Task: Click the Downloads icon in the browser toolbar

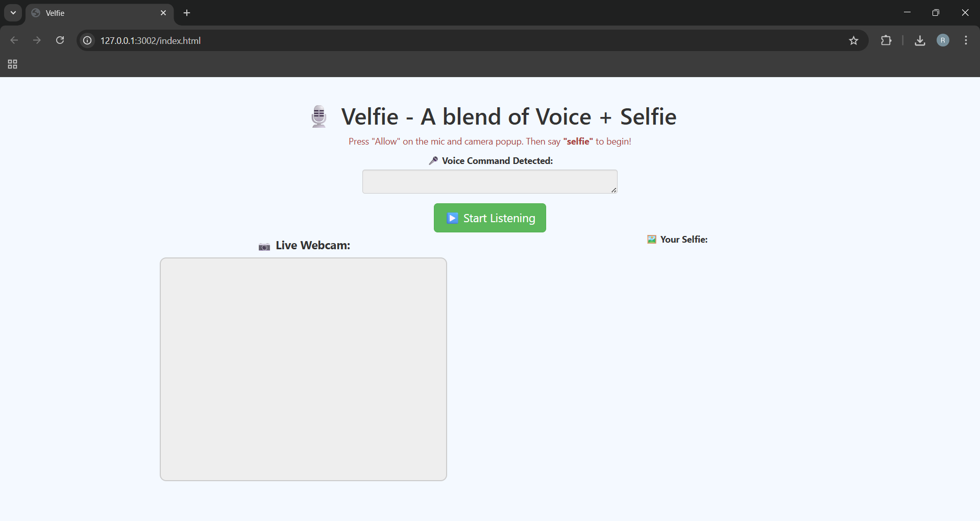Action: 919,40
